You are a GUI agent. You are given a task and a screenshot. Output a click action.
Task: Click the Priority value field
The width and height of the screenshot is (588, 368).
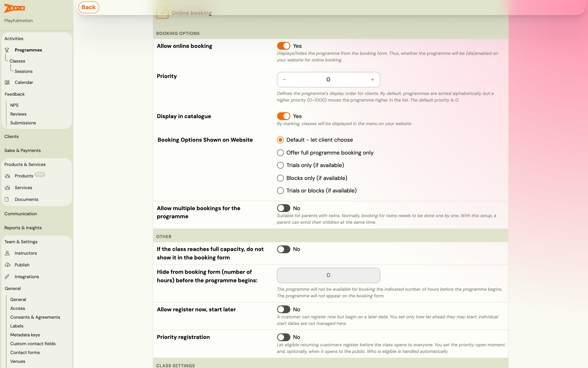(x=328, y=80)
